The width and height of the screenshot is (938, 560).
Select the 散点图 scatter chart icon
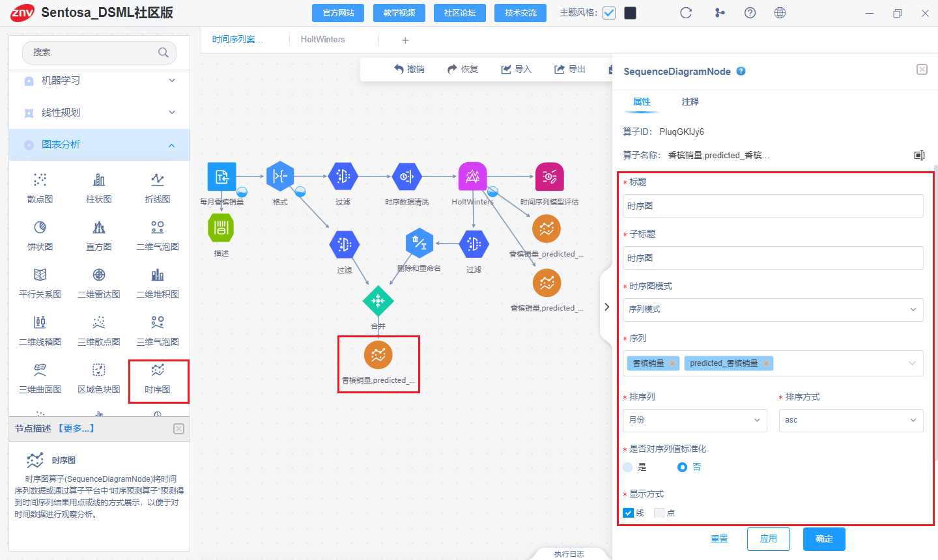pos(40,180)
